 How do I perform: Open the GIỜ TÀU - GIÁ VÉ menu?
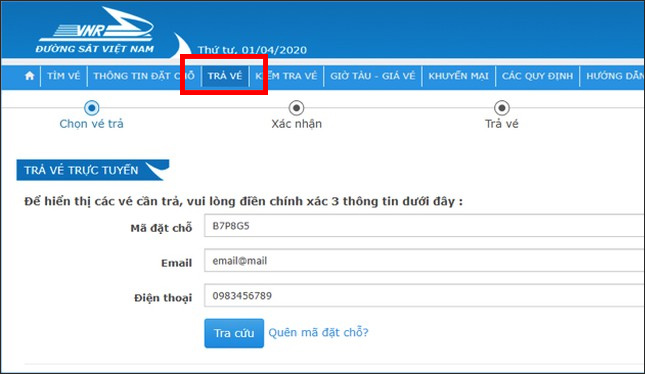(x=373, y=76)
